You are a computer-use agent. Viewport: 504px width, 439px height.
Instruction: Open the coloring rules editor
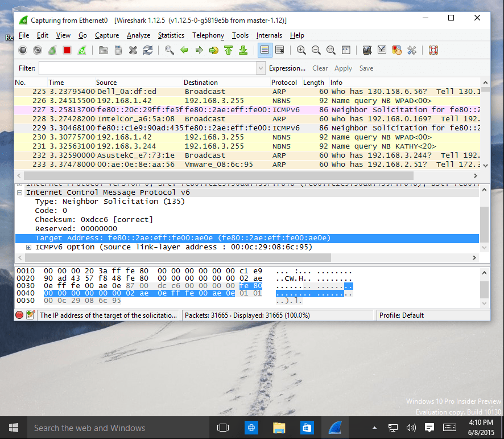[396, 50]
